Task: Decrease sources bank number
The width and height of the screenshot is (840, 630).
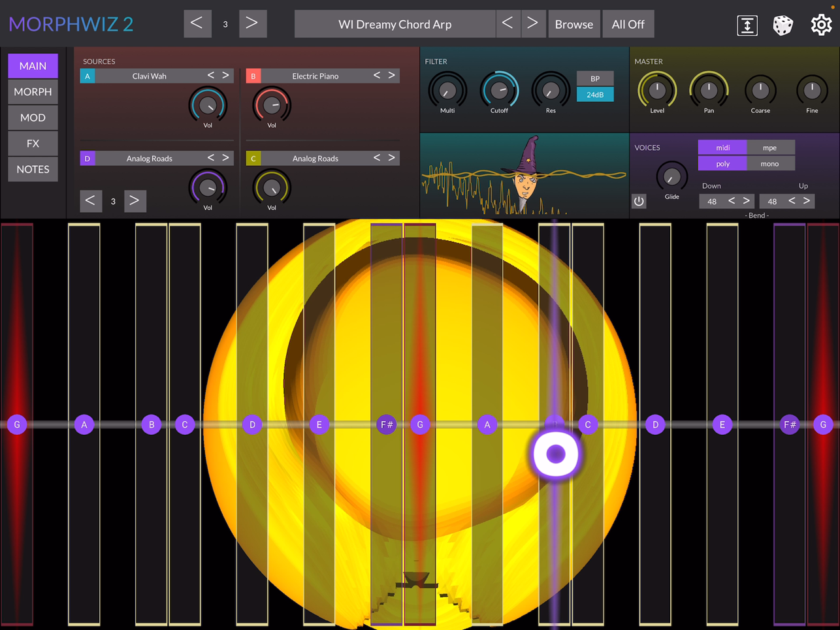Action: click(x=91, y=201)
